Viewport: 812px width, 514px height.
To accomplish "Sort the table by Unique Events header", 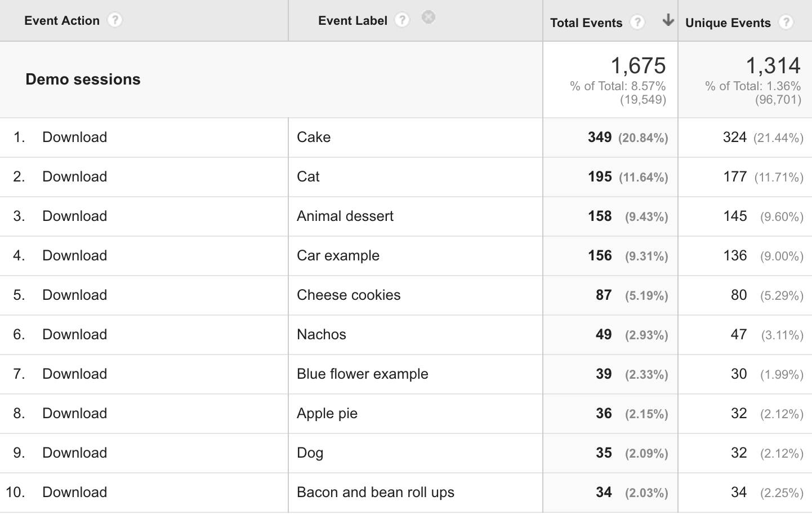I will pos(728,23).
